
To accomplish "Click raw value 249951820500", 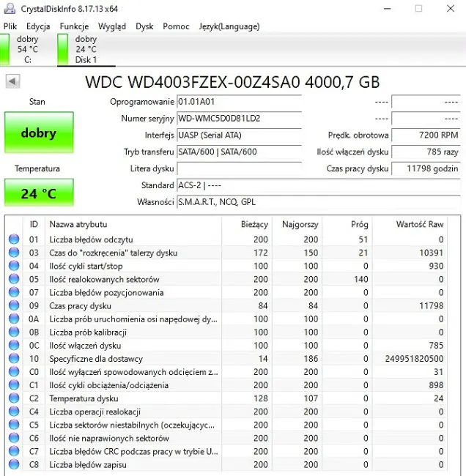I will click(x=415, y=359).
